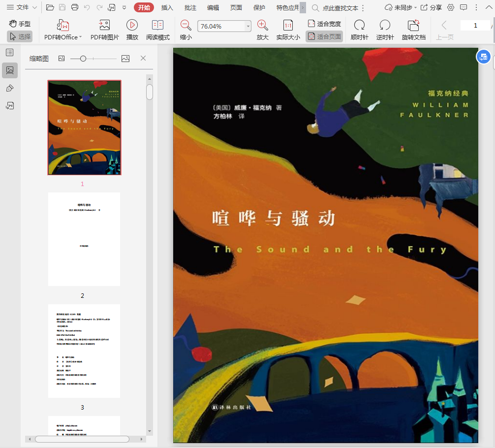Click the print icon
The image size is (495, 448).
(x=74, y=7)
